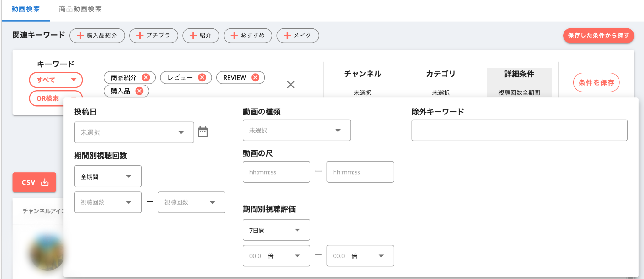Add related keyword プチプラ
Image resolution: width=644 pixels, height=279 pixels.
click(153, 36)
